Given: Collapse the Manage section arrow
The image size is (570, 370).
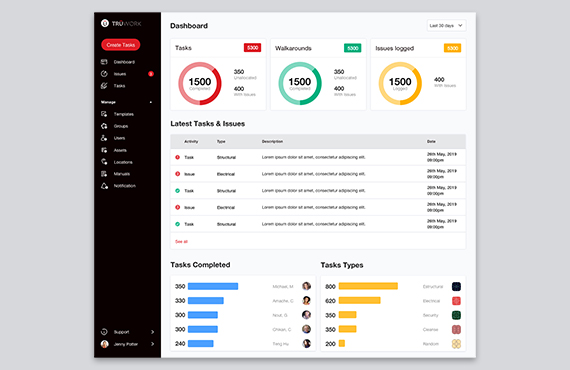Looking at the screenshot, I should [x=151, y=102].
